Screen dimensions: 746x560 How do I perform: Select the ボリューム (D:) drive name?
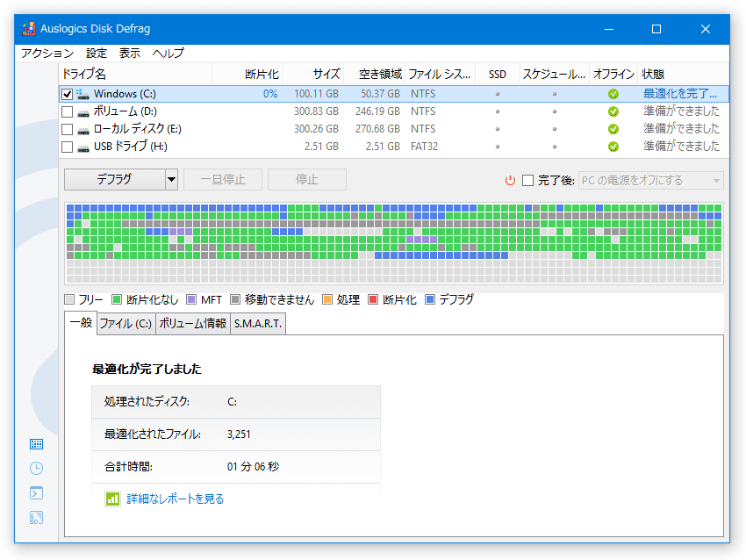[x=126, y=111]
